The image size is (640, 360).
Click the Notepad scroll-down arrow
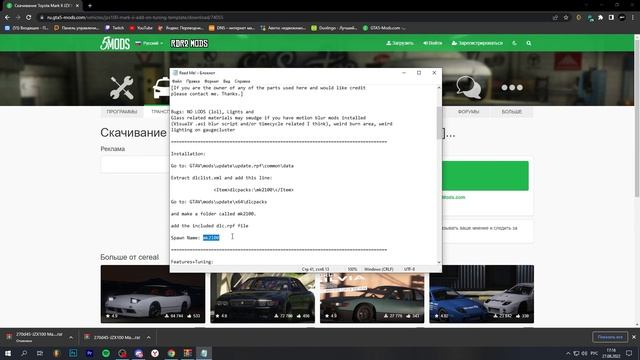[439, 262]
